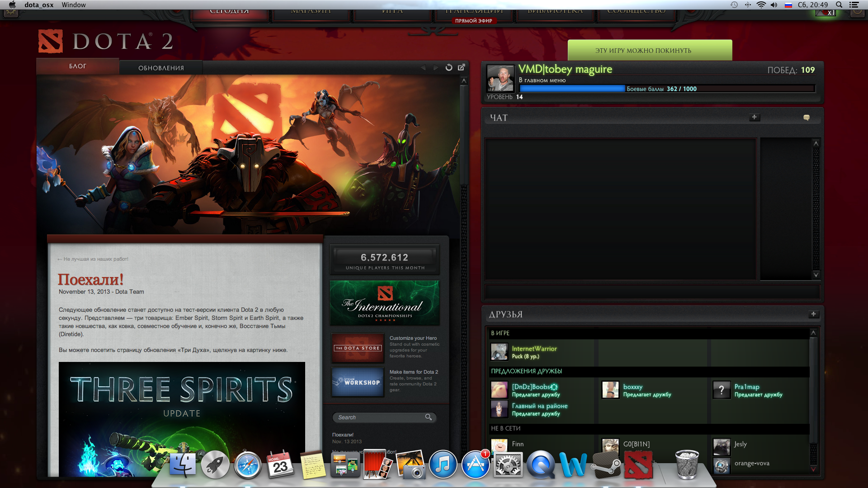Open Spotlight search in menu bar
Screen dimensions: 868x488
(x=839, y=5)
